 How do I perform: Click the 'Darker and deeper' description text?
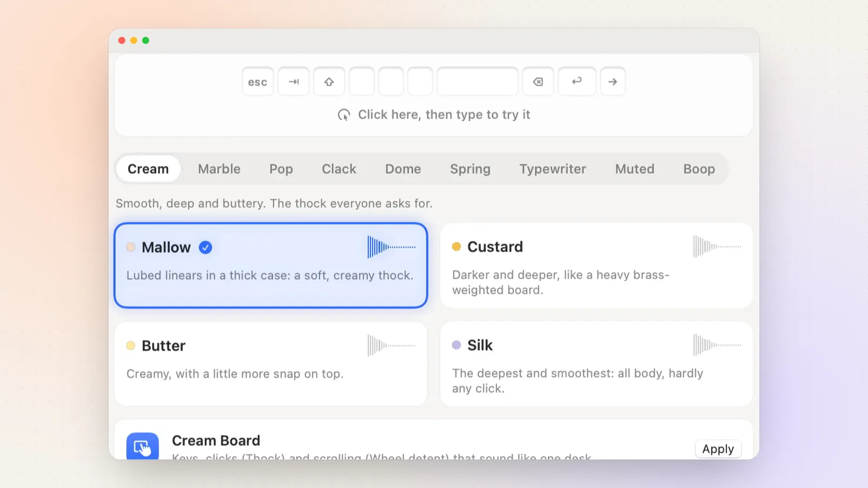tap(561, 282)
